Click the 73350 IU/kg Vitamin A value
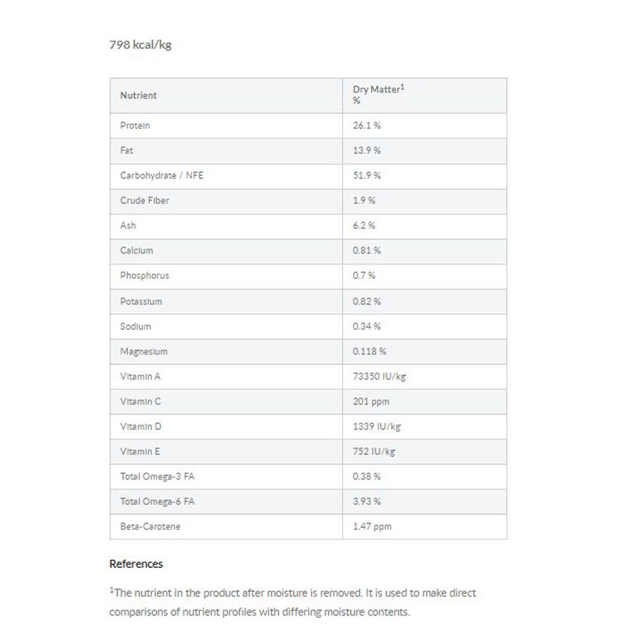 pos(379,377)
